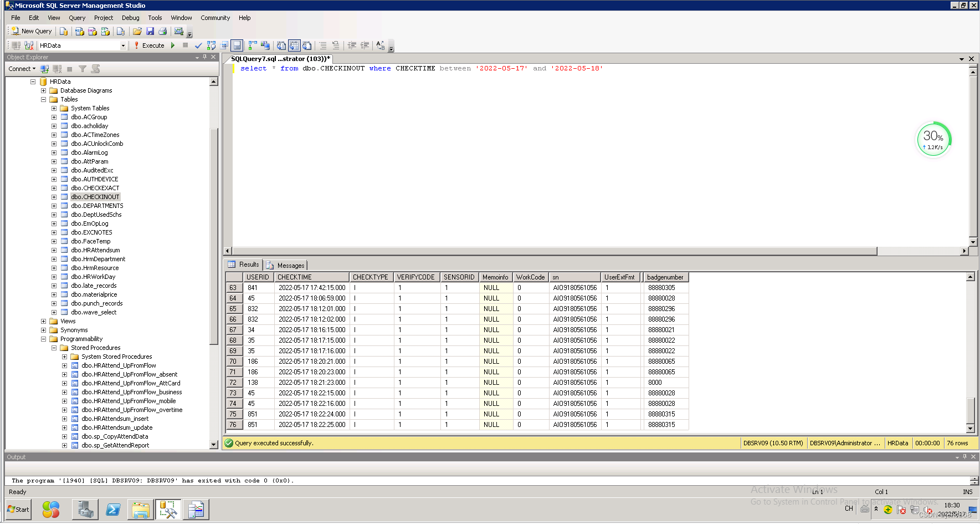Click the Save icon on the toolbar
Screen dimensions: 980x524
[x=150, y=31]
